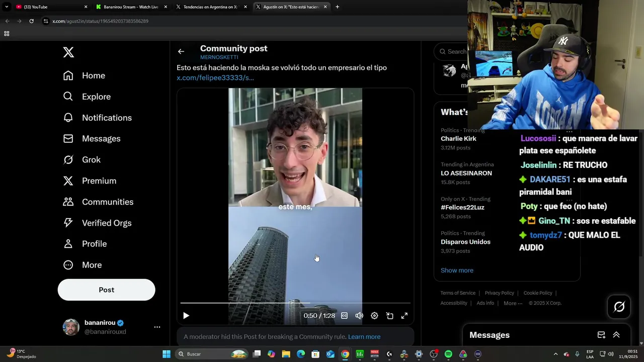644x362 pixels.
Task: Reload the current page
Action: [31, 21]
